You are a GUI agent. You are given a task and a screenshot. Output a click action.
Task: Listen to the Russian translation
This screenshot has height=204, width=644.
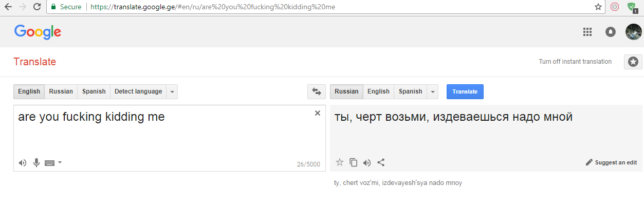tap(366, 163)
